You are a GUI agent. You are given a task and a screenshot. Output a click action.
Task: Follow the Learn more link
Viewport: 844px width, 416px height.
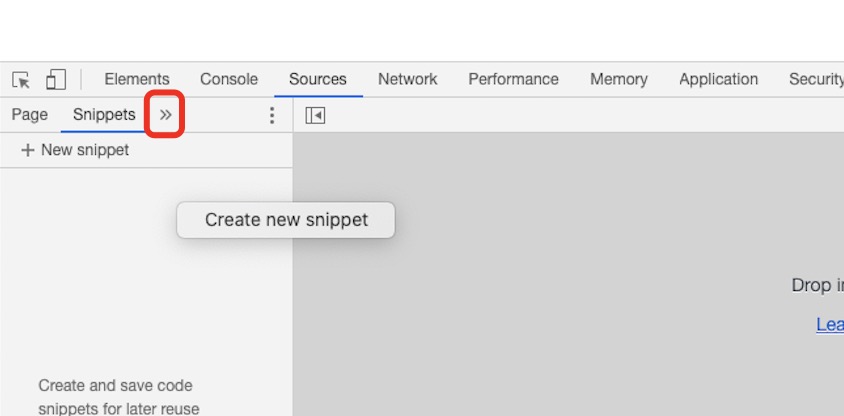click(x=830, y=324)
